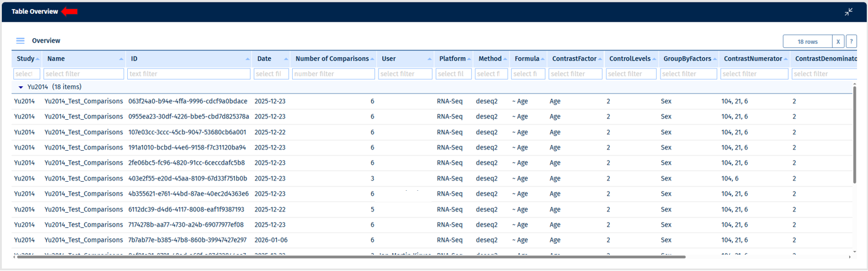Click the ContrastFactor column header
This screenshot has width=868, height=271.
pos(574,59)
